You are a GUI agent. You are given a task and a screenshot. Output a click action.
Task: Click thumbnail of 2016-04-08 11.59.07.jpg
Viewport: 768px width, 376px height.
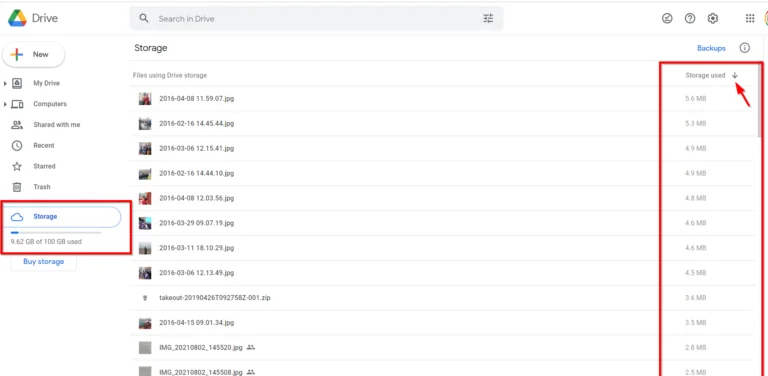(145, 99)
